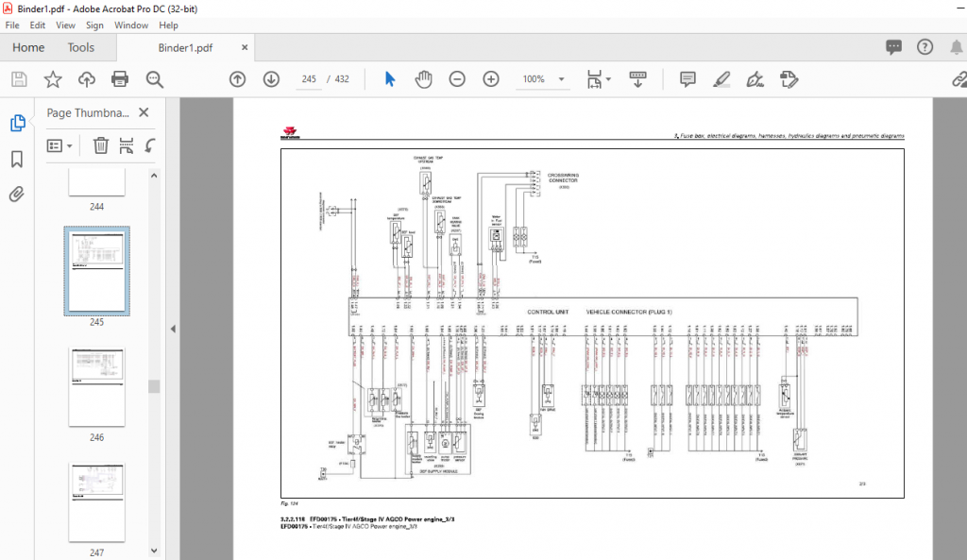Collapse the navigation pane arrow
The image size is (967, 560).
click(173, 329)
